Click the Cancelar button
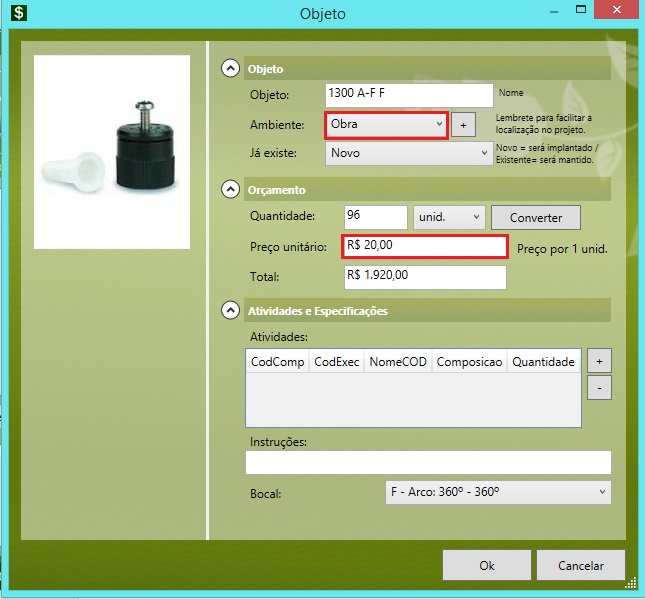The height and width of the screenshot is (599, 645). [x=580, y=565]
